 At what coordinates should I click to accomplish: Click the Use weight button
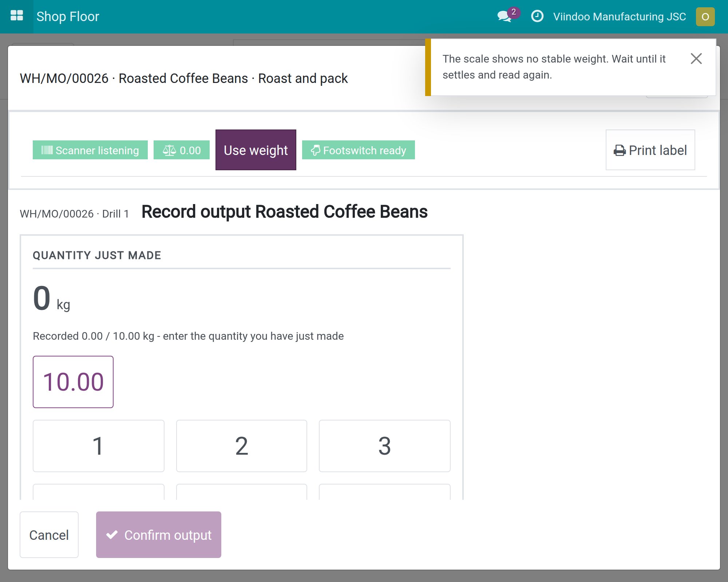coord(256,150)
